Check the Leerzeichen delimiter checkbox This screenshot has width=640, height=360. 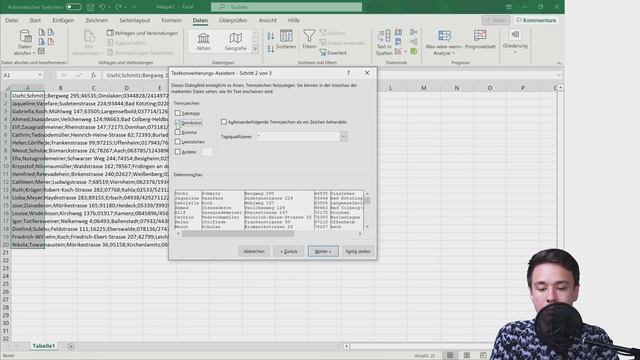tap(178, 142)
